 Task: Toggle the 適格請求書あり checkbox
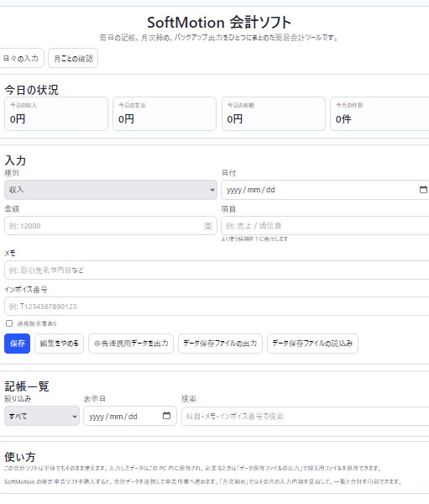pyautogui.click(x=9, y=323)
